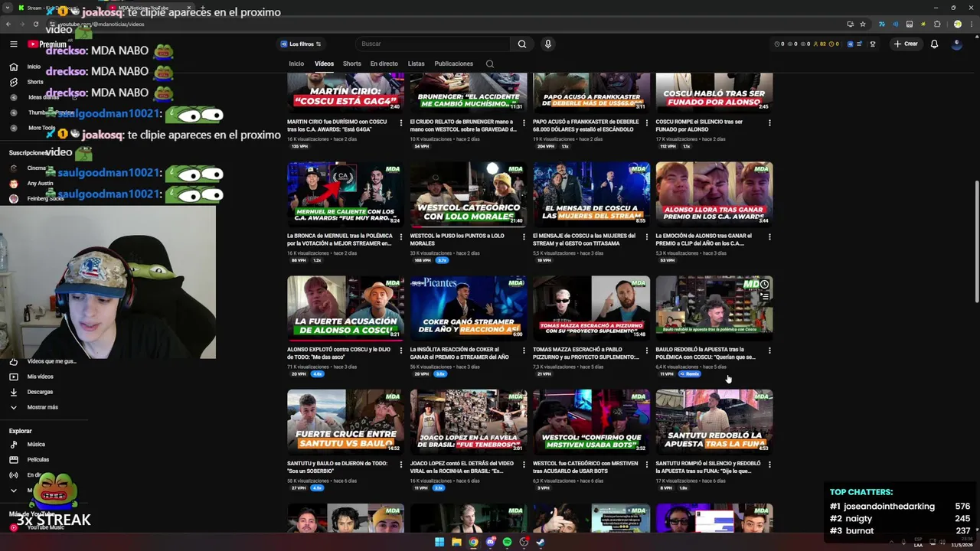Open Inicio home icon in sidebar
980x551 pixels.
point(13,67)
